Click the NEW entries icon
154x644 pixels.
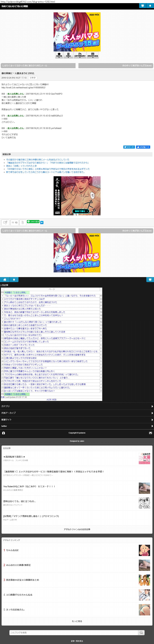coord(68,55)
